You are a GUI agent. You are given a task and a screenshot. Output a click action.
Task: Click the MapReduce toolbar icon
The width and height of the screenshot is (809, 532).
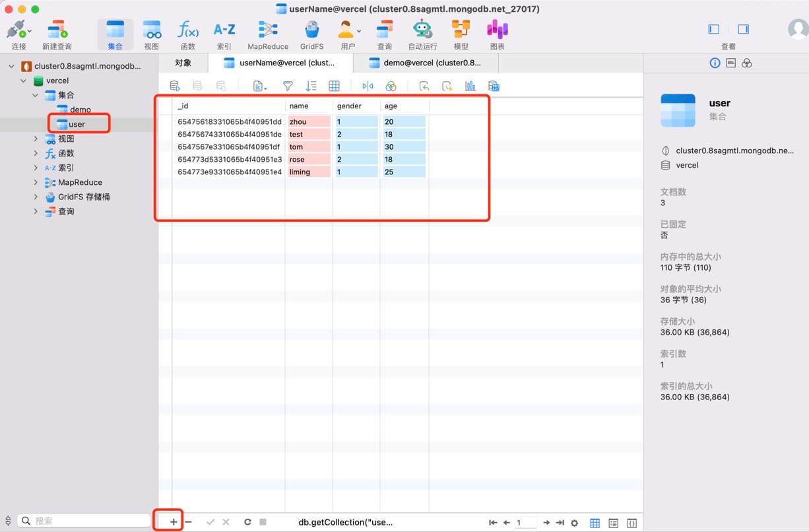(267, 30)
